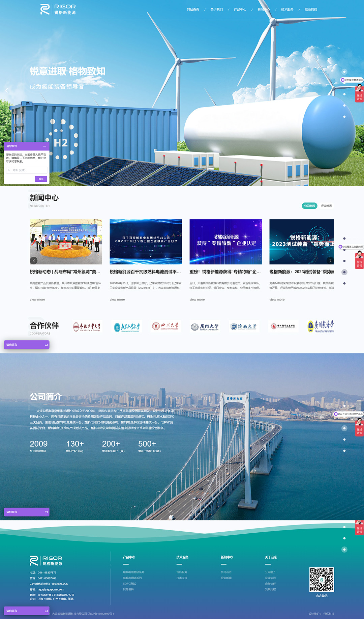Switch news filter to 行业新闻
This screenshot has height=619, width=364.
pyautogui.click(x=326, y=206)
